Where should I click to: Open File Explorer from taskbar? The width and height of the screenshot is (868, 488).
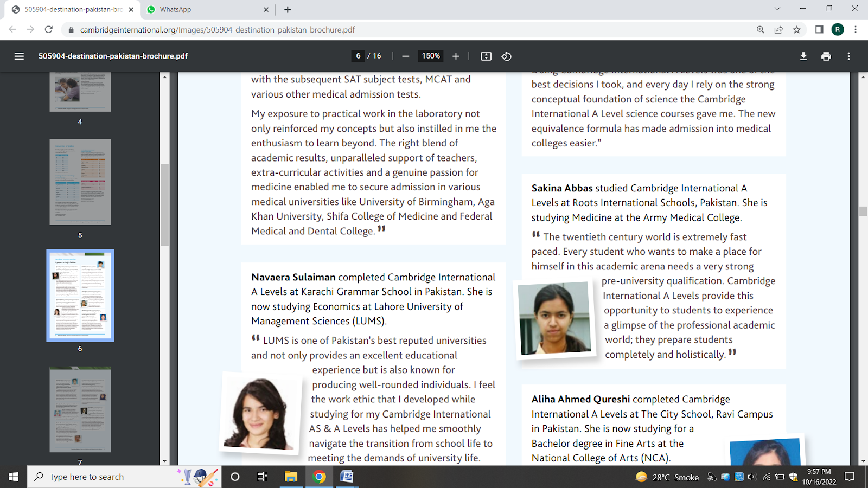(x=291, y=477)
